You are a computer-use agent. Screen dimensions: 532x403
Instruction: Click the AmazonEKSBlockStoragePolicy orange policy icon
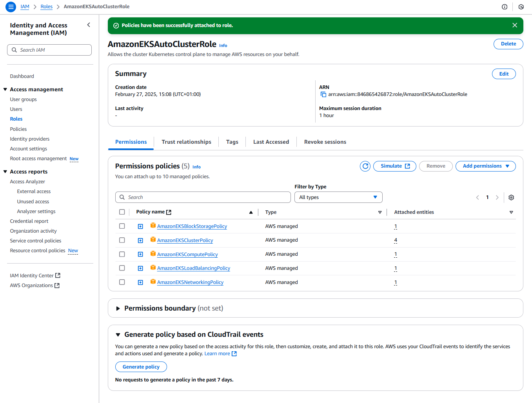pos(153,226)
